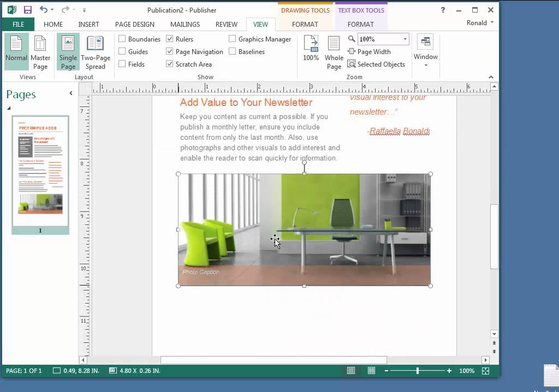This screenshot has width=559, height=392.
Task: Enable the Baselines checkbox
Action: [x=233, y=51]
